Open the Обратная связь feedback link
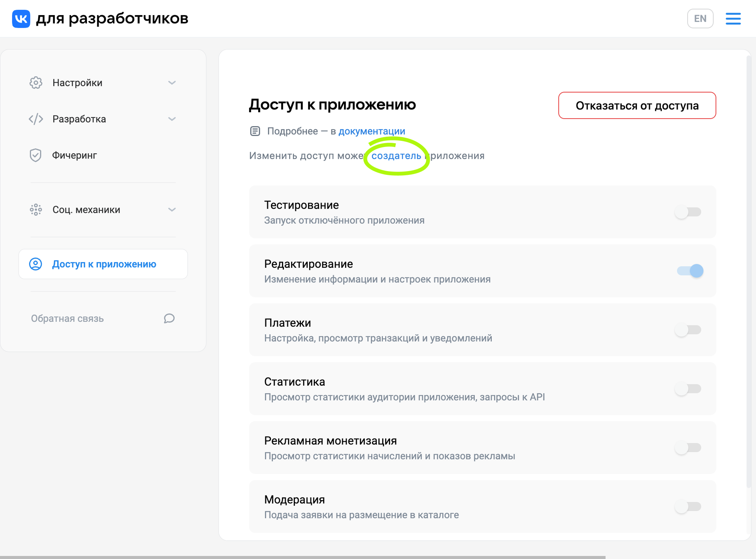Image resolution: width=756 pixels, height=559 pixels. [x=103, y=318]
